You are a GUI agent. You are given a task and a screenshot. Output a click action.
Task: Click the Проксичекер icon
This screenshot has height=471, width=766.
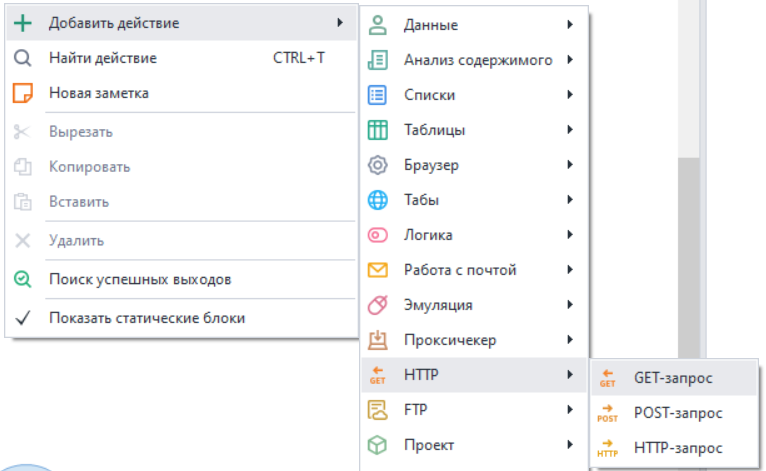click(x=377, y=340)
